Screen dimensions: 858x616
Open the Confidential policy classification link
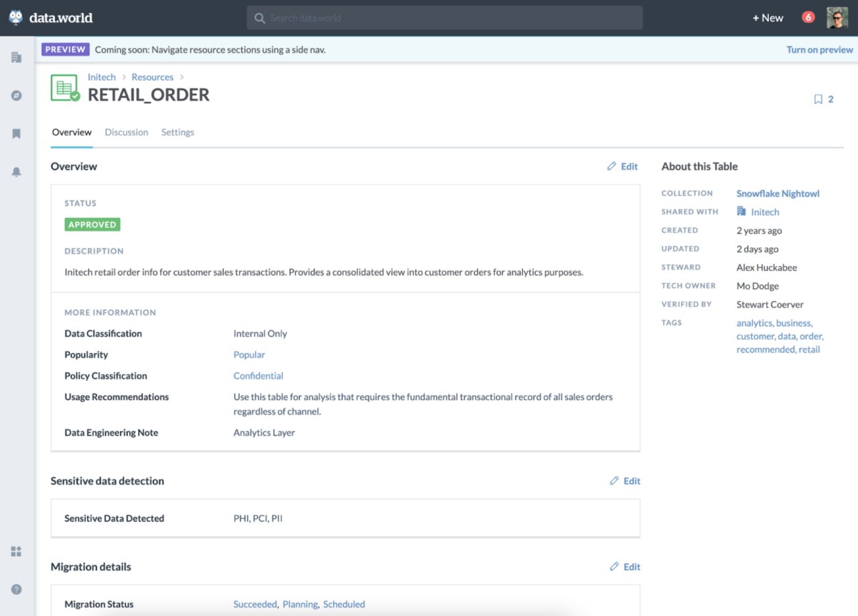pyautogui.click(x=258, y=376)
